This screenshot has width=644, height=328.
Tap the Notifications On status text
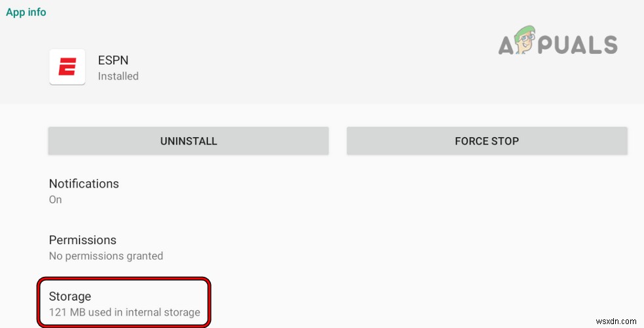click(x=56, y=199)
